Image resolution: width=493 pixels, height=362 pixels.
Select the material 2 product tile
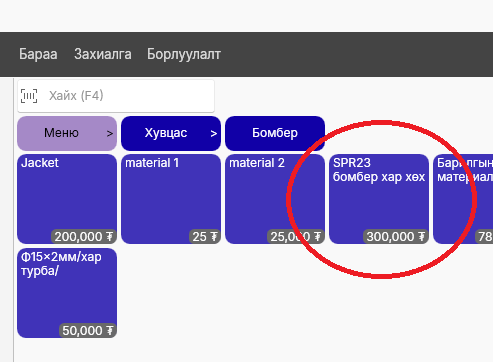(275, 199)
